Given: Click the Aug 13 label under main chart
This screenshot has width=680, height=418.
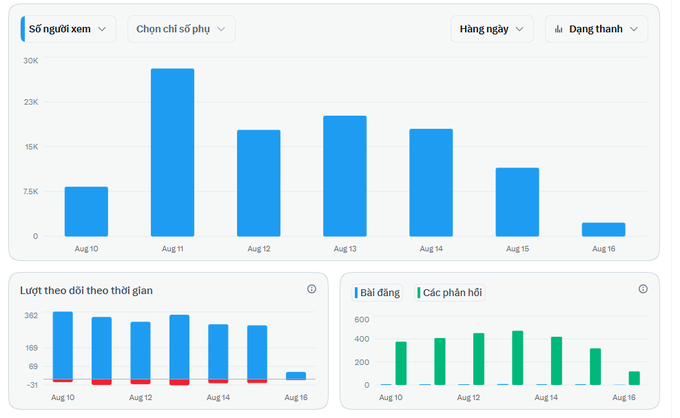Looking at the screenshot, I should pyautogui.click(x=345, y=249).
